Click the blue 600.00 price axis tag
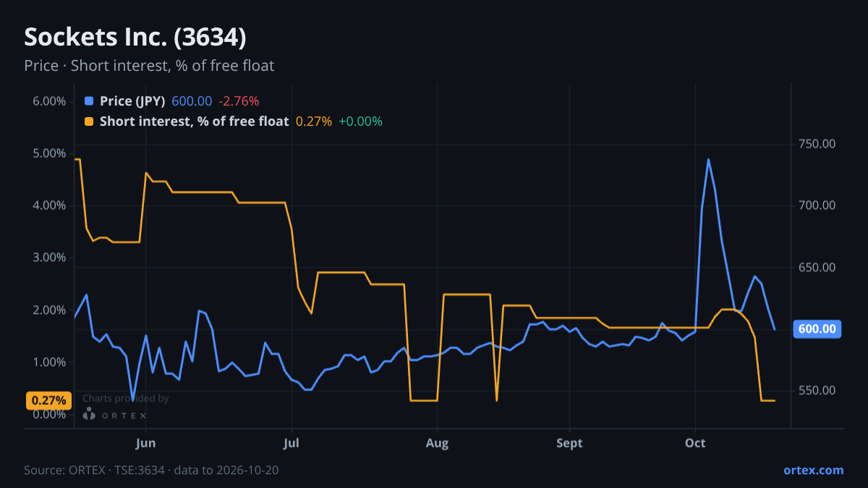The image size is (868, 488). [x=818, y=329]
